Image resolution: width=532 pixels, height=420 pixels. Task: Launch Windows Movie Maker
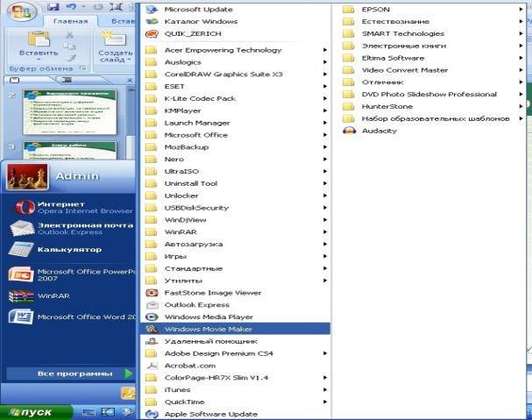tap(235, 329)
